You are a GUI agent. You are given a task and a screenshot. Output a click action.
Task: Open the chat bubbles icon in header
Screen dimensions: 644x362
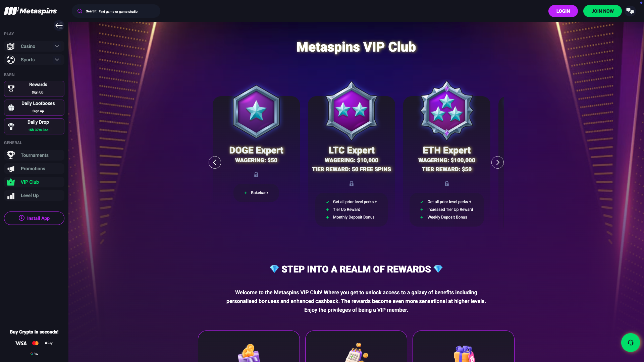630,11
